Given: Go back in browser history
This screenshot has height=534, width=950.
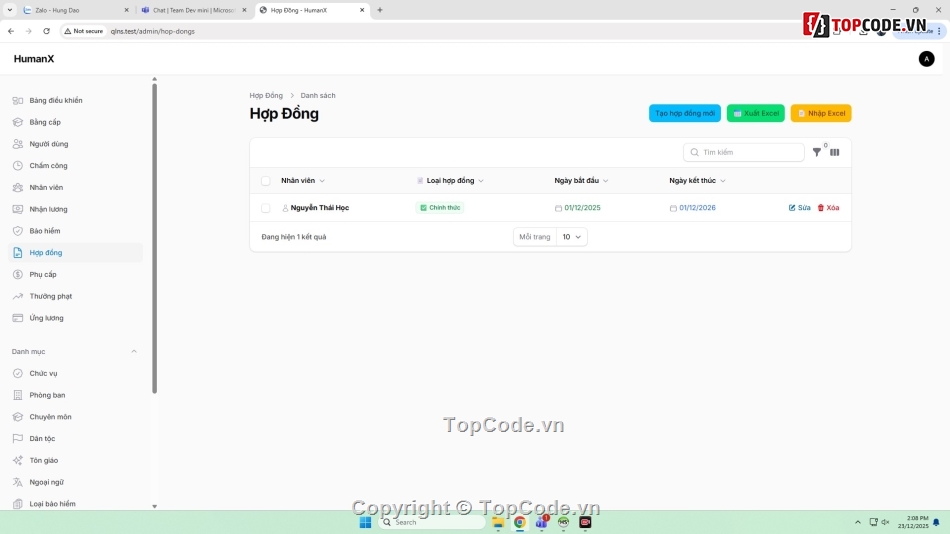Looking at the screenshot, I should (11, 31).
